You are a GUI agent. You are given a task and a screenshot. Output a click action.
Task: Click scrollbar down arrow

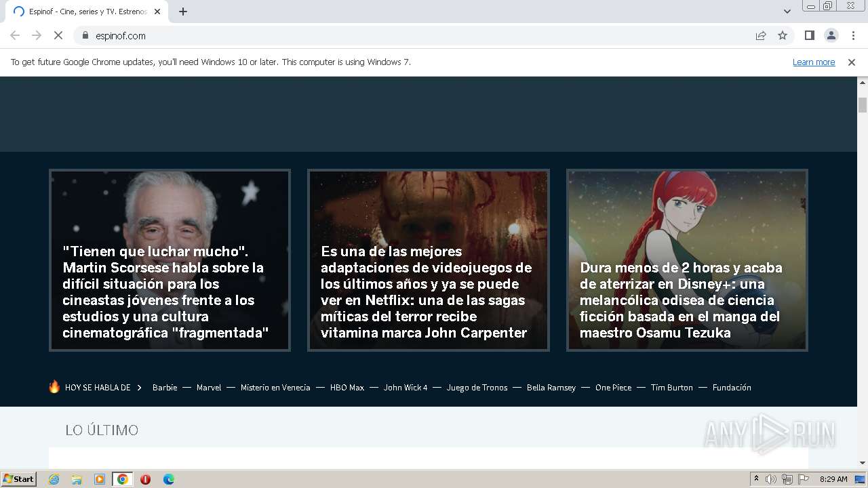point(863,463)
